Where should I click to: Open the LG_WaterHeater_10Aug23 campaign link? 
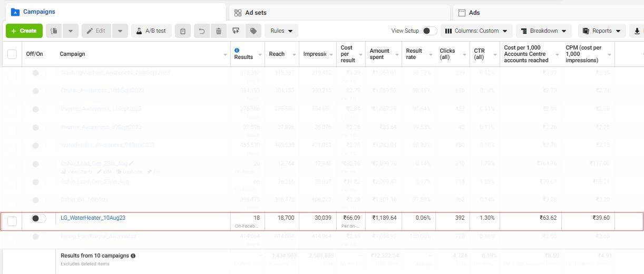[x=93, y=218]
